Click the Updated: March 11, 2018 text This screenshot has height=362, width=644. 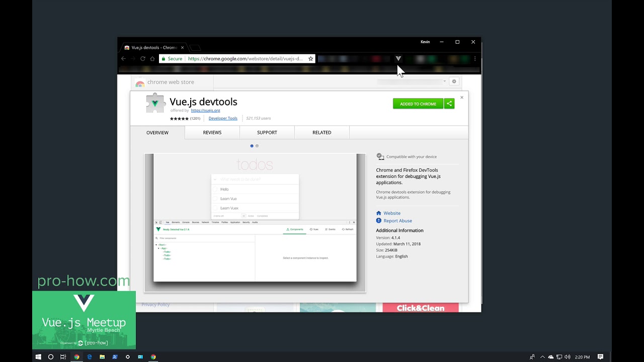(x=398, y=244)
